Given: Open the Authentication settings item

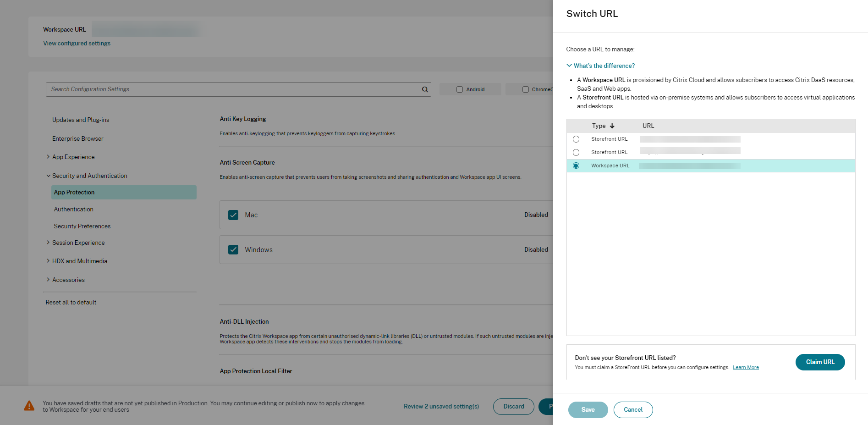Looking at the screenshot, I should pos(74,209).
